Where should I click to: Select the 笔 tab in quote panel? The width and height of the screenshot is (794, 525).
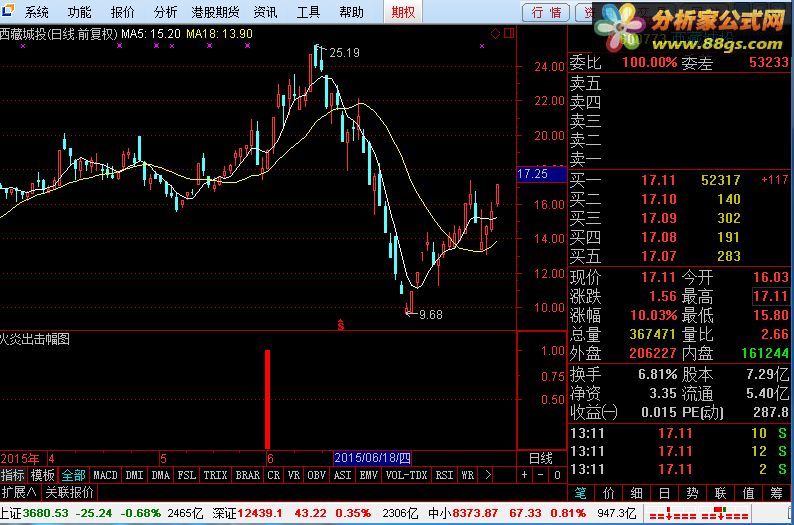pos(581,493)
